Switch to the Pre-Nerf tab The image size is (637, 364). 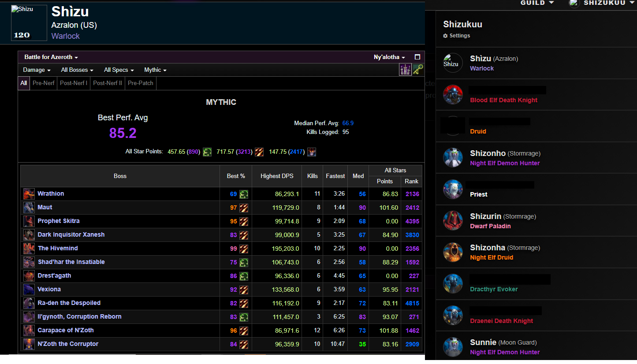pyautogui.click(x=44, y=83)
